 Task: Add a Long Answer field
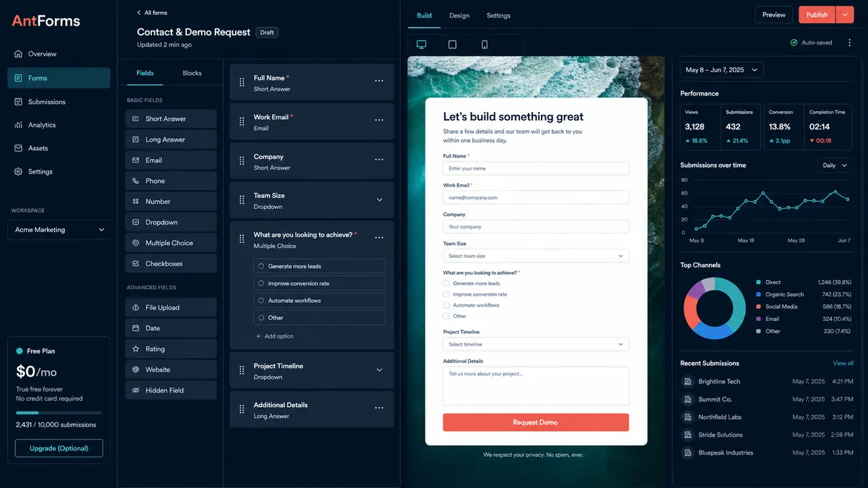click(x=171, y=140)
